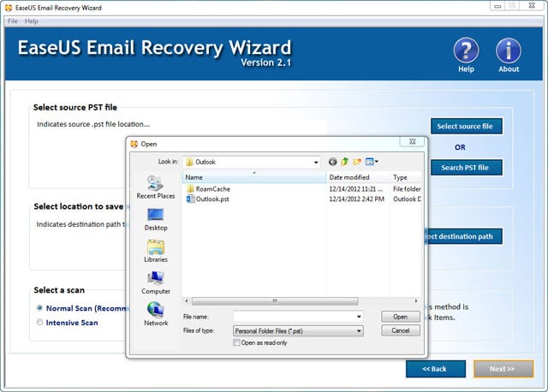
Task: Select Computer in the places bar
Action: click(156, 282)
